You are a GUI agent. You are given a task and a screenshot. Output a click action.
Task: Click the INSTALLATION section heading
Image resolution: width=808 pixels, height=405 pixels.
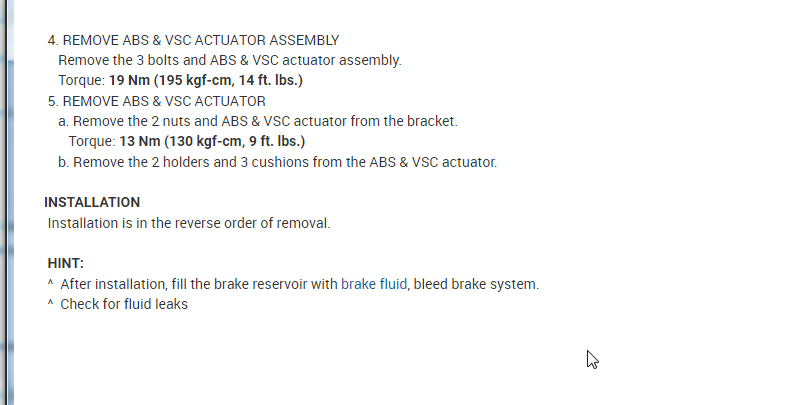point(92,202)
